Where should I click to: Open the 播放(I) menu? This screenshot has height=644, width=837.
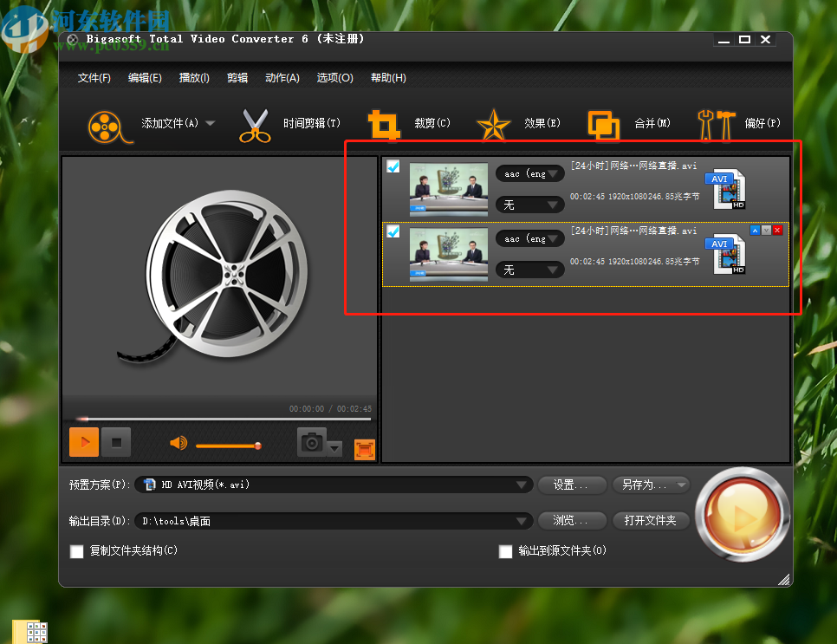(194, 78)
